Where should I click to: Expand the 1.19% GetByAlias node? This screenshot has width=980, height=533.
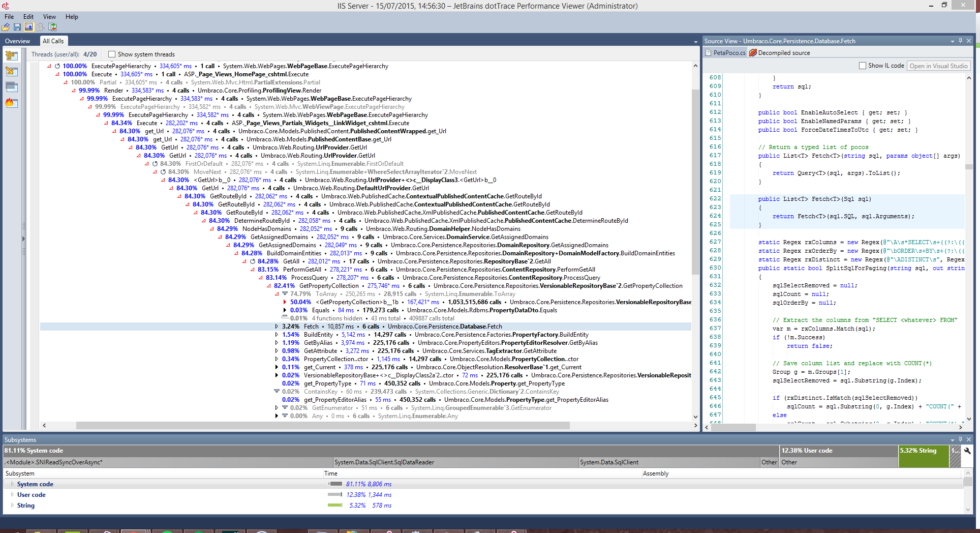tap(277, 343)
